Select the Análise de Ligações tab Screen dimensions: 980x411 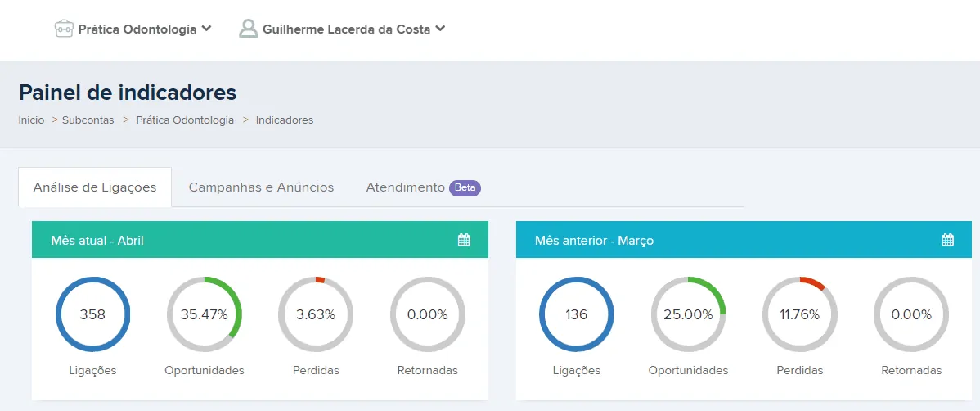[95, 187]
